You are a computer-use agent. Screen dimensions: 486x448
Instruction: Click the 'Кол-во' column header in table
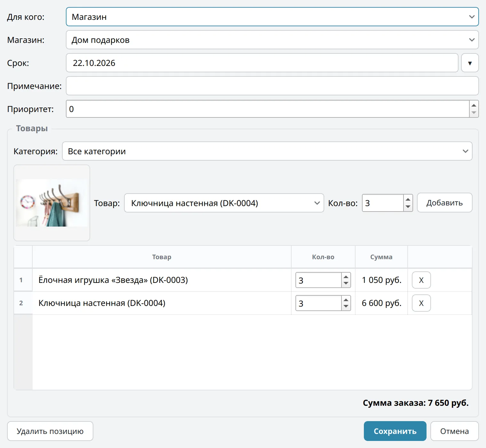323,257
